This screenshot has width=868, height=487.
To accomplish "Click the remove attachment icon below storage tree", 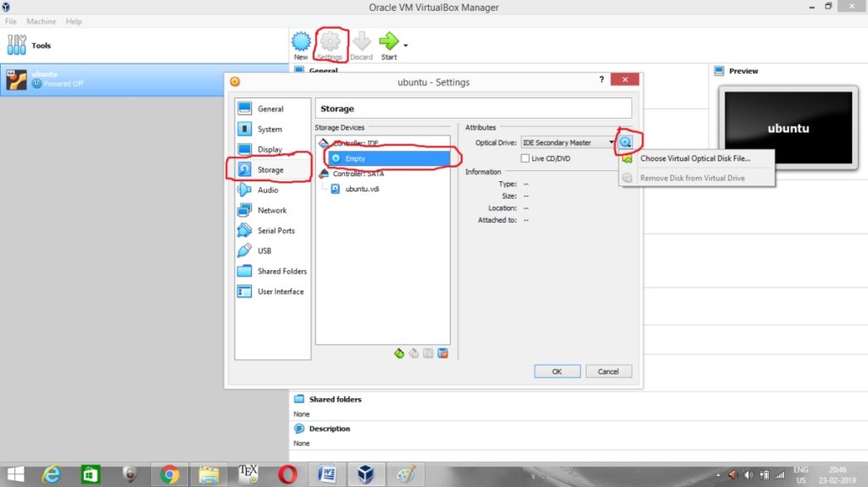I will click(442, 353).
